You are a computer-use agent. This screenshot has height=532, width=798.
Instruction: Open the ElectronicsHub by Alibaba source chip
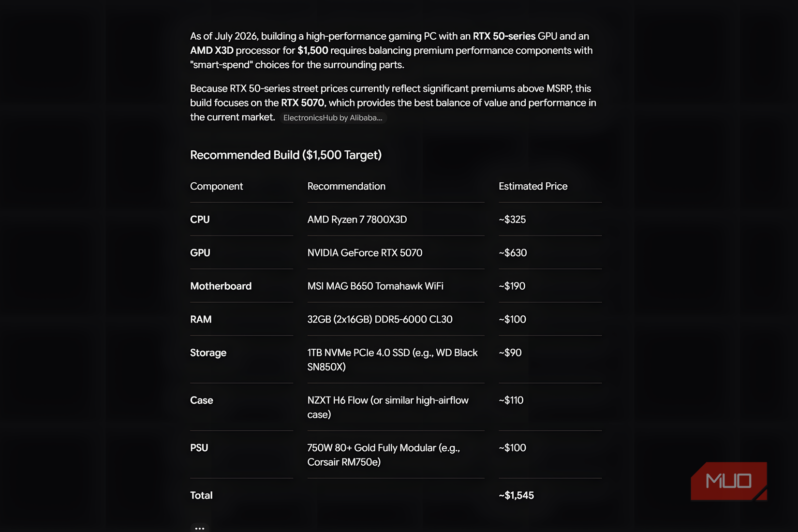[x=333, y=118]
